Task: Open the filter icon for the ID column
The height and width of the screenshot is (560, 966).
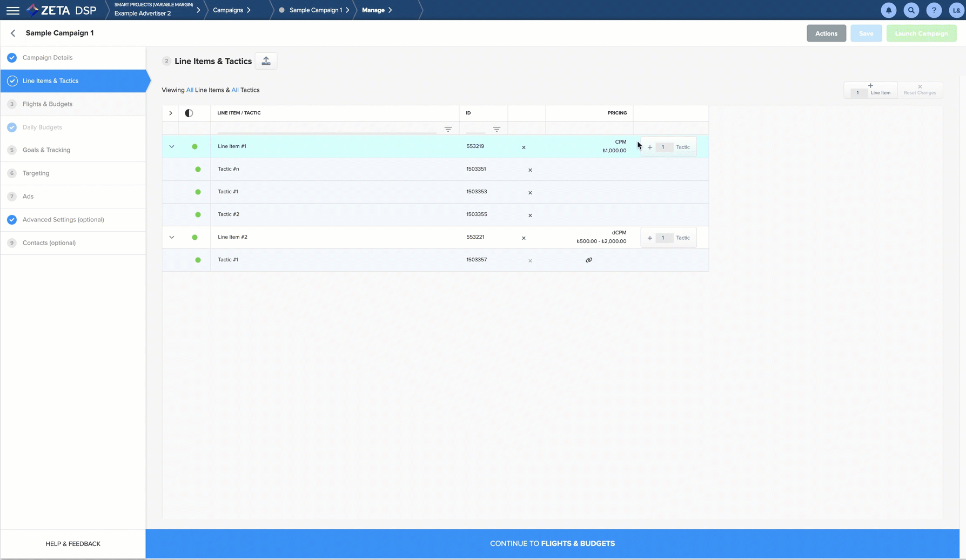Action: [497, 129]
